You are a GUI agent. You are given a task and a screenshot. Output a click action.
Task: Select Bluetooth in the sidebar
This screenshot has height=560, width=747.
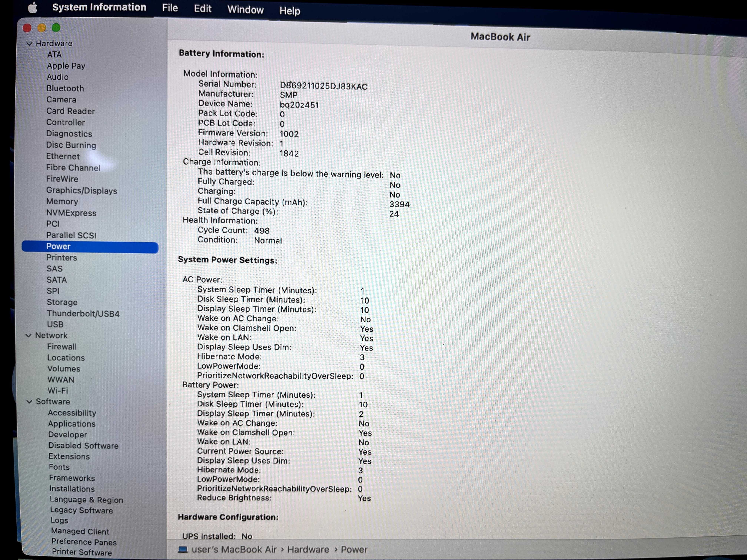(65, 89)
